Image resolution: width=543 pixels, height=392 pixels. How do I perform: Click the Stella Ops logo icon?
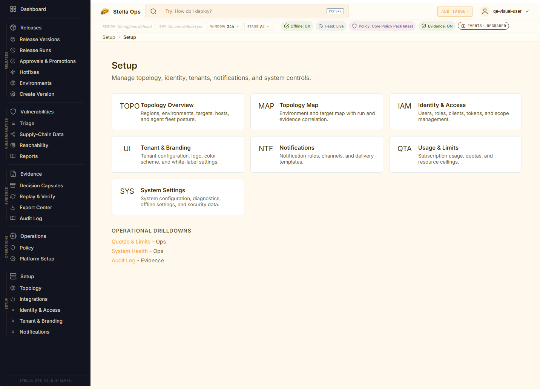tap(105, 11)
